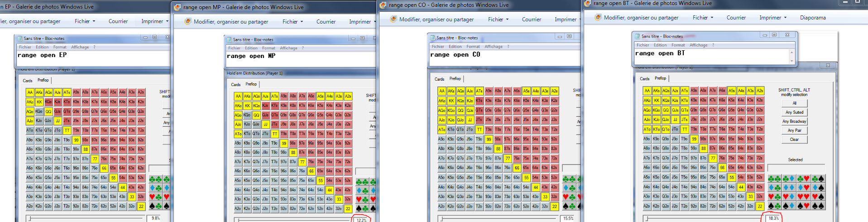Select heart-club suit button in BT window

775,197
